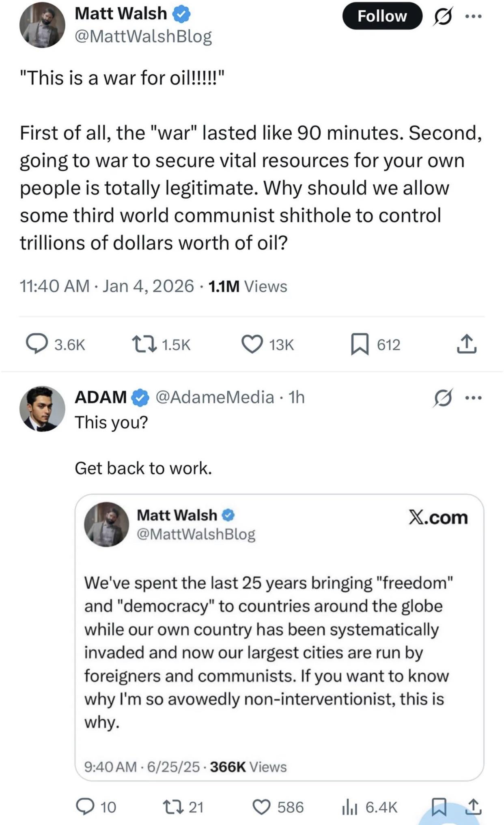Like ADAM's reply with 586 likes
The image size is (504, 825).
click(262, 807)
